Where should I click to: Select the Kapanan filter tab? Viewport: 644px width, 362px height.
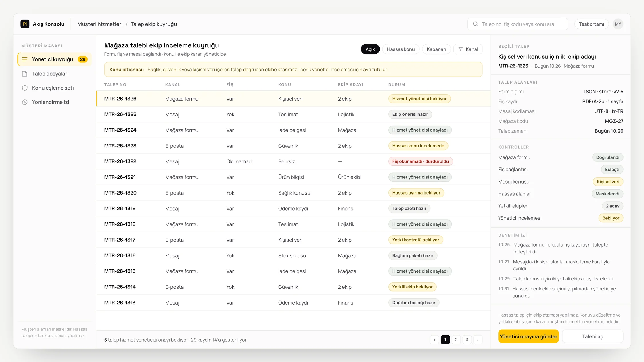(x=436, y=49)
